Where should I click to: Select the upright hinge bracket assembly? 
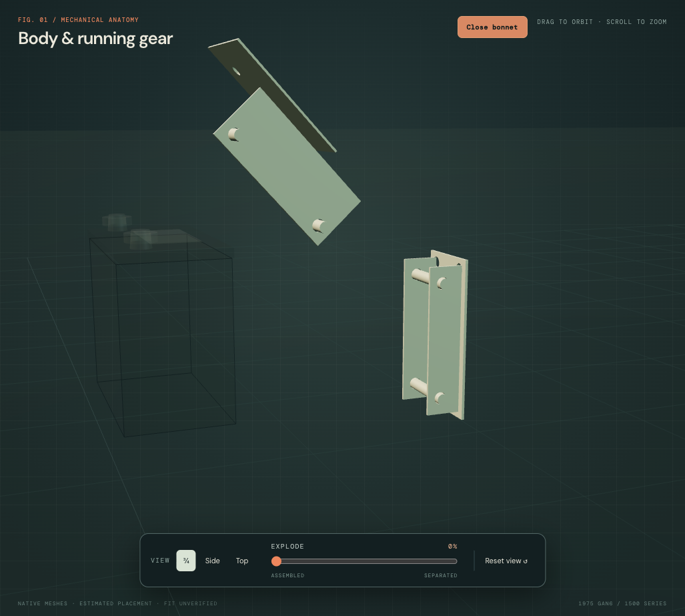pos(435,335)
